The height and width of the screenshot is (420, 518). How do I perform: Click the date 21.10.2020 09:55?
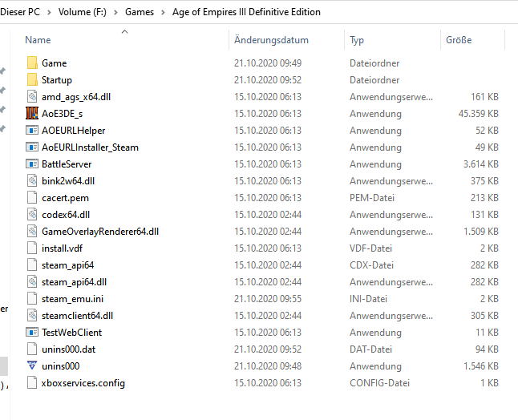click(x=268, y=299)
